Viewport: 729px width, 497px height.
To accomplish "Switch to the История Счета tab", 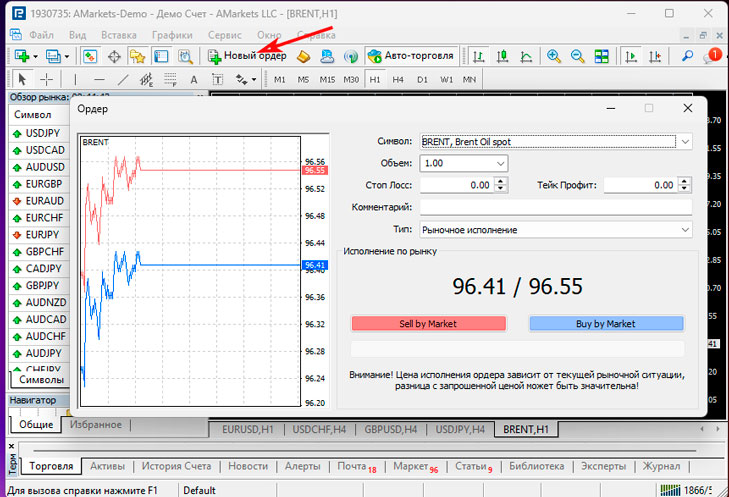I will pos(175,467).
